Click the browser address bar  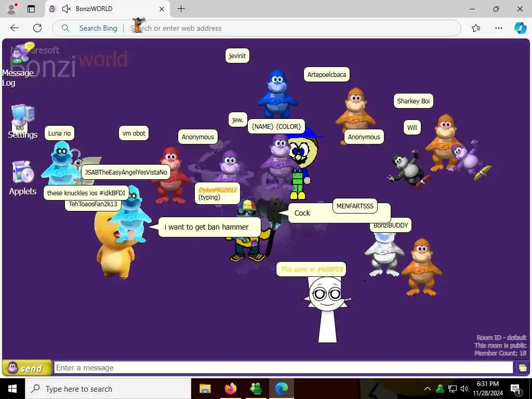(x=256, y=28)
